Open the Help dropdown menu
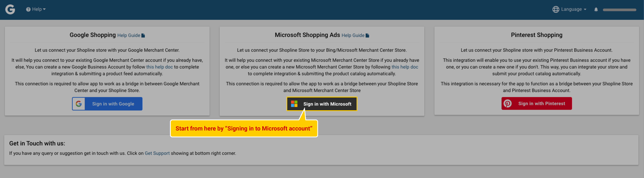Image resolution: width=644 pixels, height=178 pixels. tap(36, 9)
